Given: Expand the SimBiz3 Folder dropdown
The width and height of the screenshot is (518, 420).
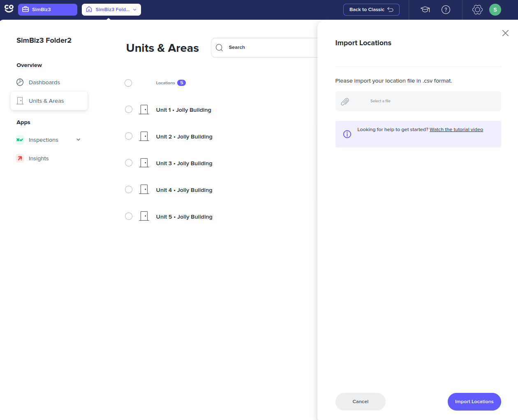Looking at the screenshot, I should click(x=111, y=9).
